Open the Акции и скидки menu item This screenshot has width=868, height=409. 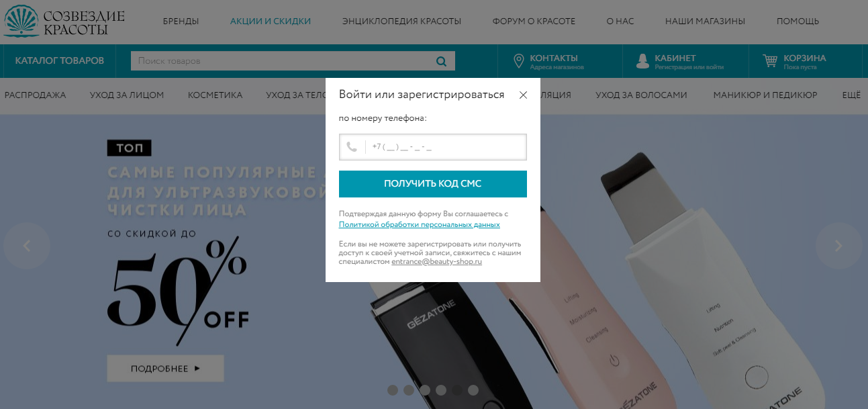271,21
